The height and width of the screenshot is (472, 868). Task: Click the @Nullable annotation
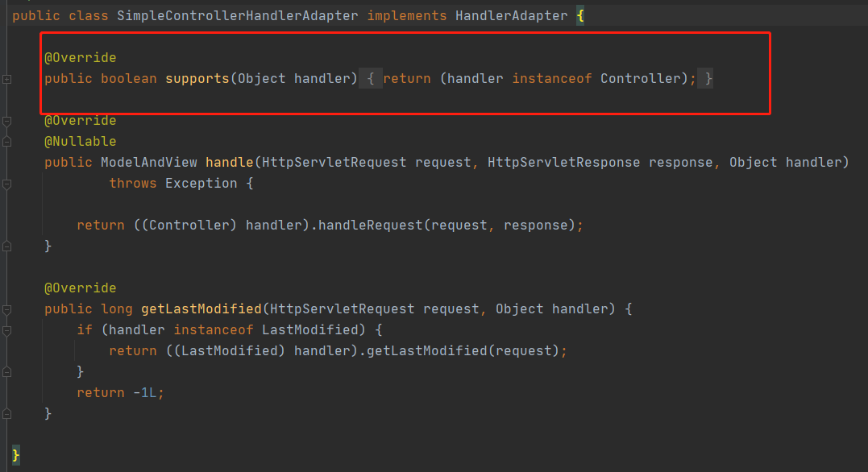(x=81, y=142)
